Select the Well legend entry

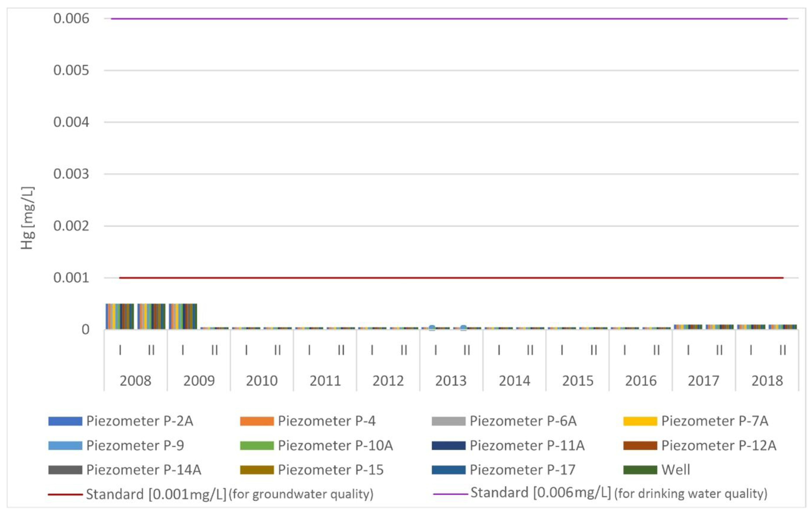[675, 470]
